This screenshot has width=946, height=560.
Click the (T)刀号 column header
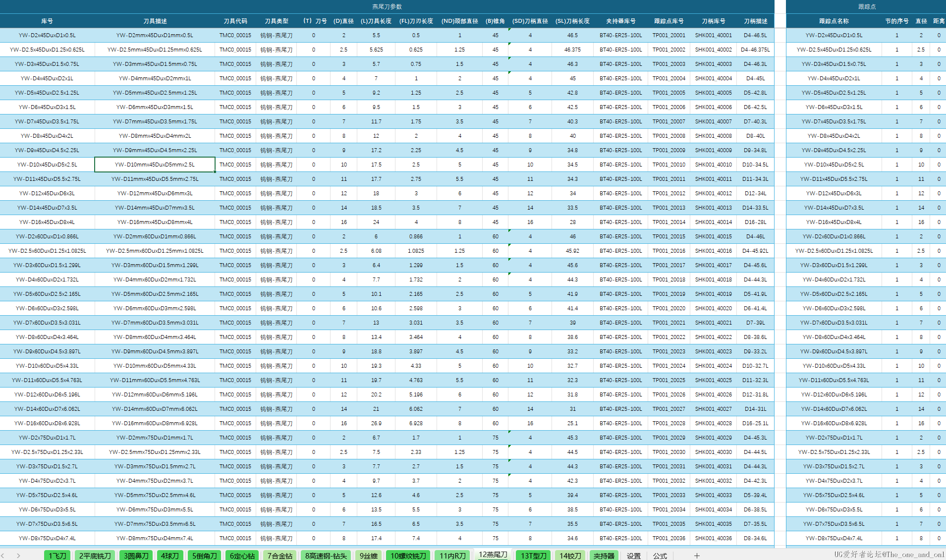[314, 21]
